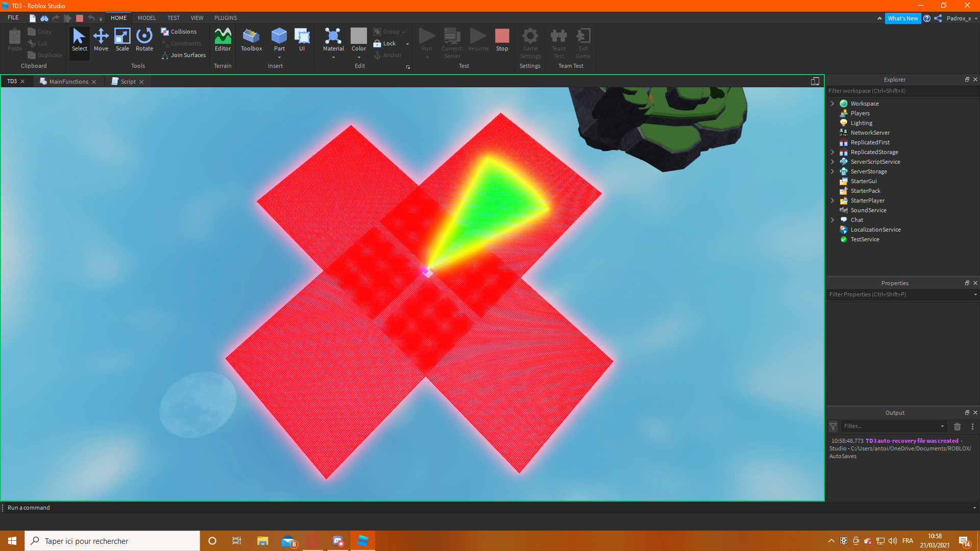Open the FILE menu
The image size is (980, 551).
13,18
